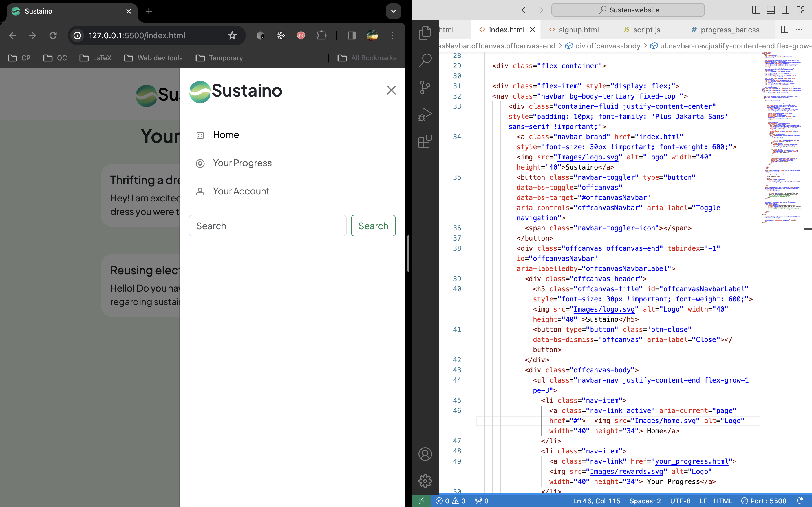Open editor More Actions ellipsis menu

(x=799, y=30)
